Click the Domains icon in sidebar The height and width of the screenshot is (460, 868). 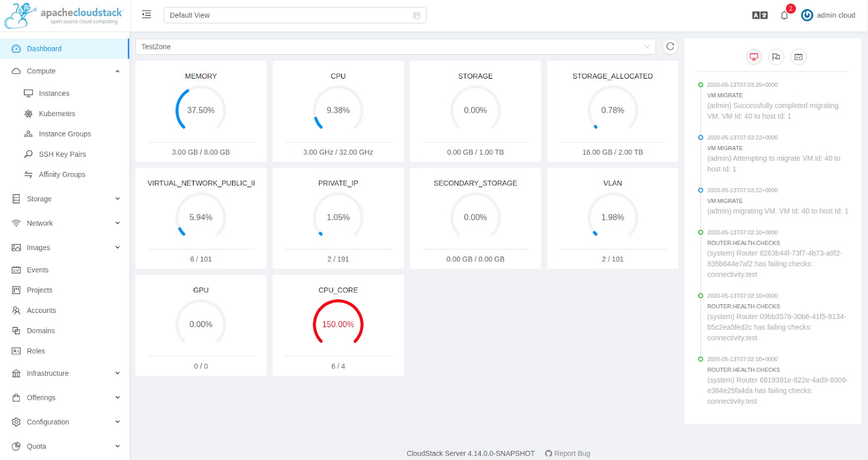point(16,331)
